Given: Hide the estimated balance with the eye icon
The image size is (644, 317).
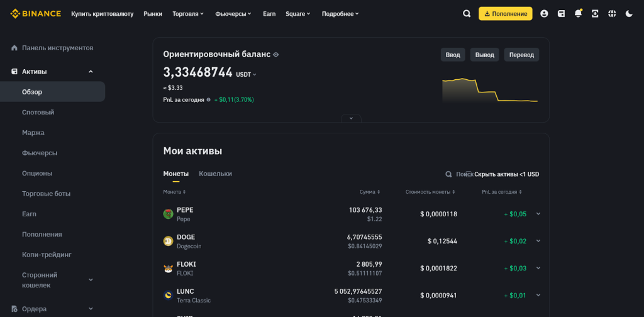Looking at the screenshot, I should (276, 55).
